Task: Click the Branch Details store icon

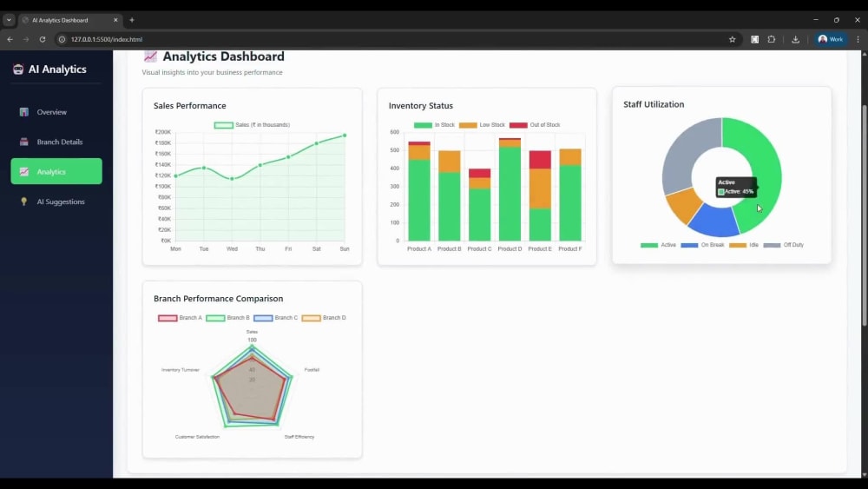Action: [x=23, y=142]
